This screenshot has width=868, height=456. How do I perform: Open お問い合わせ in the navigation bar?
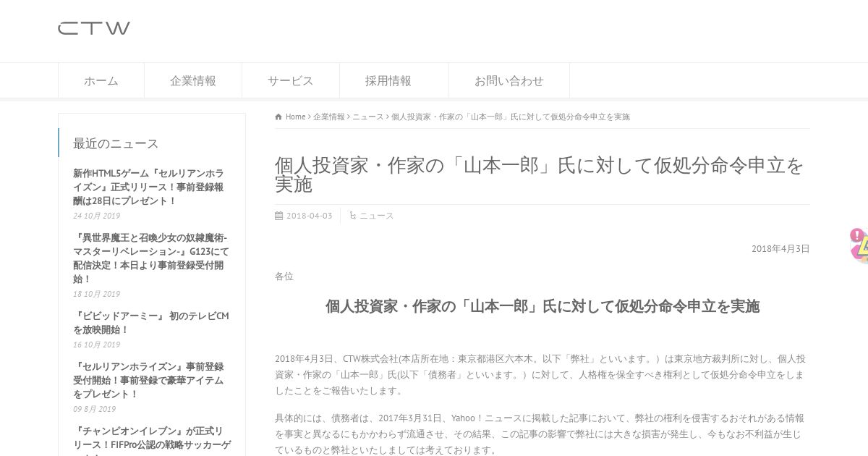[x=509, y=81]
